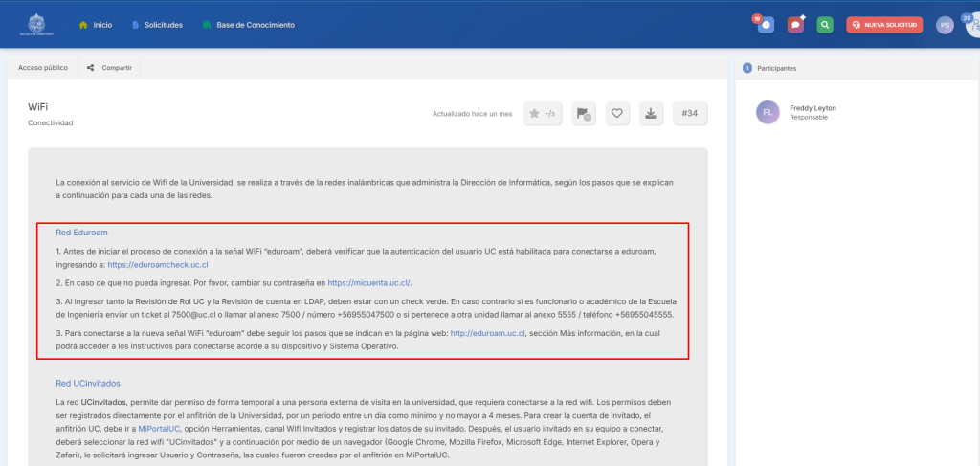Click the PS user avatar
Screen dimensions: 980x466
coord(945,25)
